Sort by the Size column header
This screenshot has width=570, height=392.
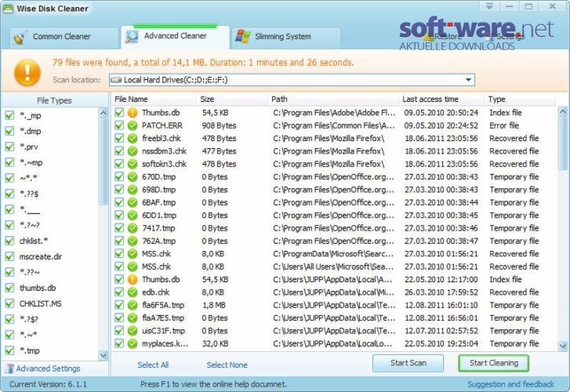[x=232, y=100]
